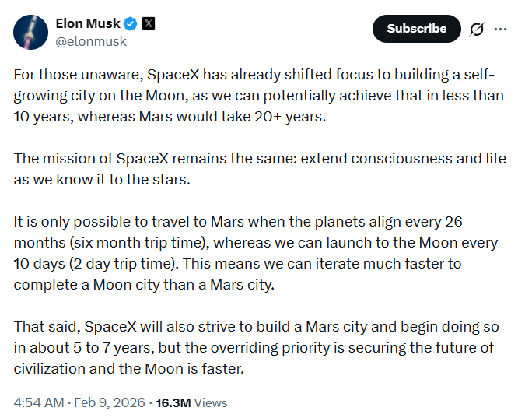Click the Views label in post footer
This screenshot has height=418, width=532.
[211, 402]
